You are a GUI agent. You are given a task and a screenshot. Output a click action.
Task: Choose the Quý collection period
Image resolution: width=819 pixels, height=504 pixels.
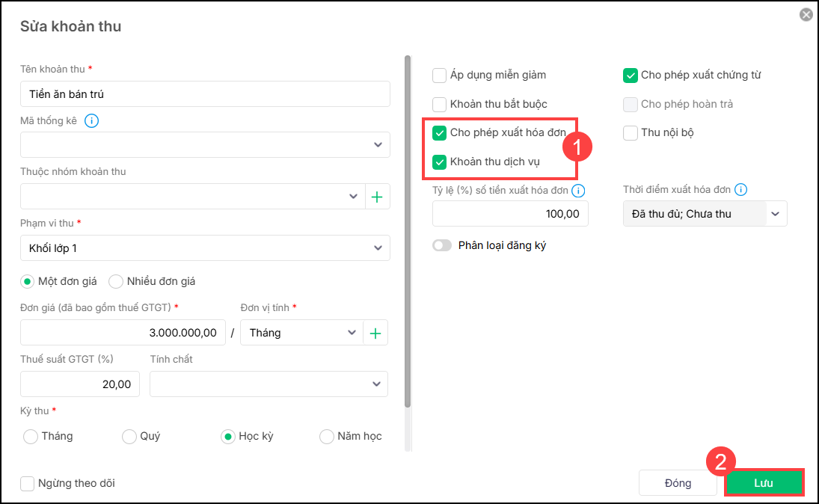tap(129, 436)
